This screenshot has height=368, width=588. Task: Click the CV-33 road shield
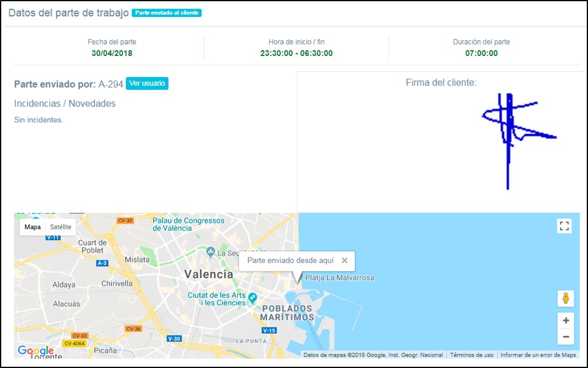(80, 336)
